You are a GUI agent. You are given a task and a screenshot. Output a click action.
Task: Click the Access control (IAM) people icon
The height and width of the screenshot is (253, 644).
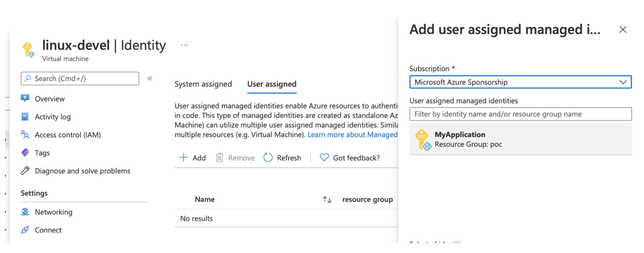[25, 135]
